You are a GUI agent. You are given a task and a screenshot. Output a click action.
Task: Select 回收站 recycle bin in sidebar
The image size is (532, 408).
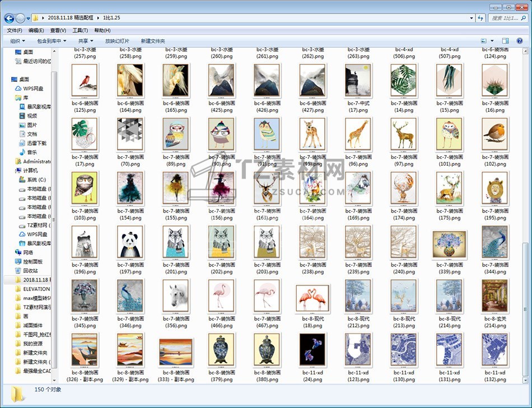[x=31, y=271]
